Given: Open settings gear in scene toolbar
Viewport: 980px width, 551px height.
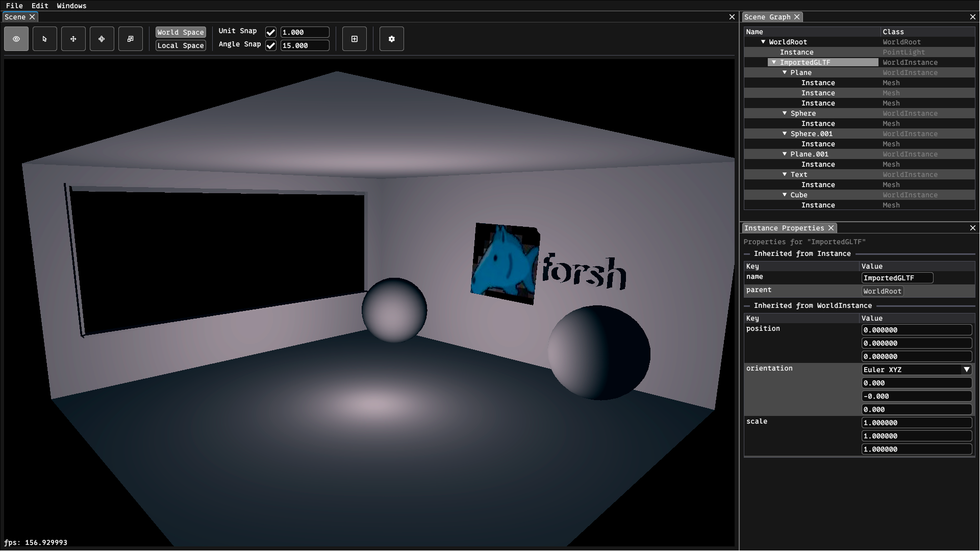Looking at the screenshot, I should pyautogui.click(x=392, y=39).
